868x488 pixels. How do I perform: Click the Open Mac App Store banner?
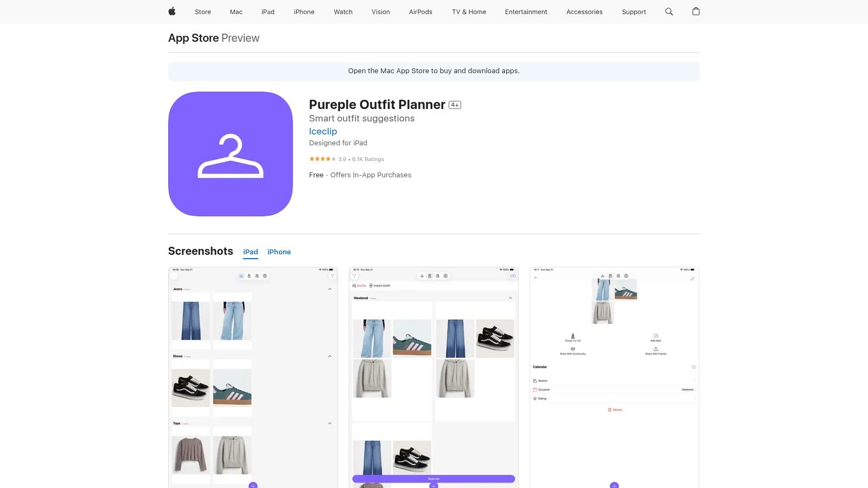pyautogui.click(x=433, y=71)
